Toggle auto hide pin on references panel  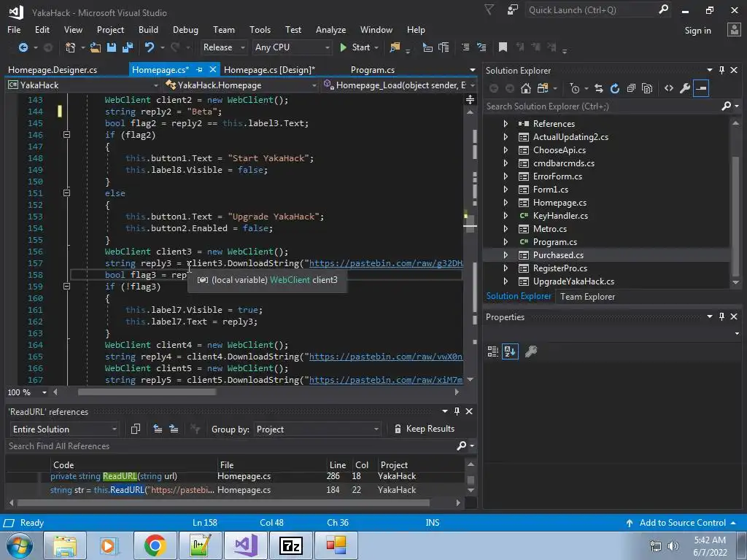[x=457, y=411]
